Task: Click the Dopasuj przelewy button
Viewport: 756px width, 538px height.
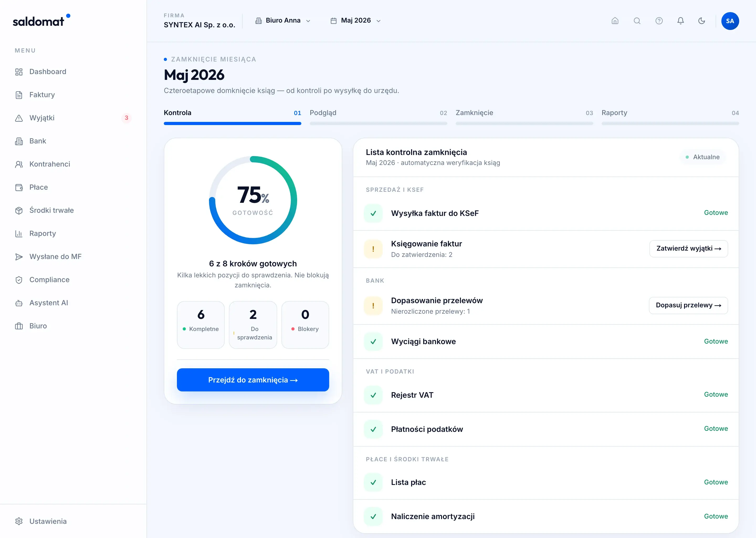Action: (x=689, y=306)
